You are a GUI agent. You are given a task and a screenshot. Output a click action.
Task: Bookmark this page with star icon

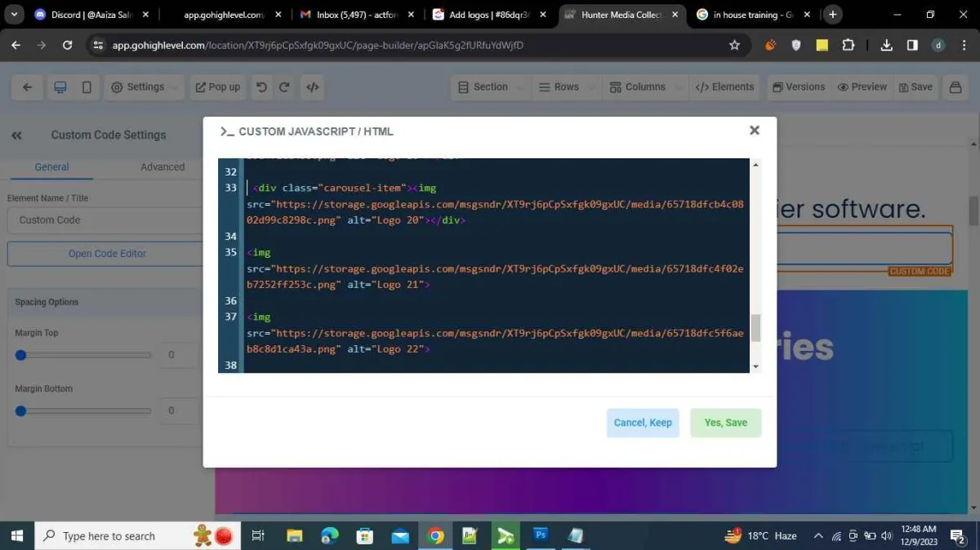point(734,46)
